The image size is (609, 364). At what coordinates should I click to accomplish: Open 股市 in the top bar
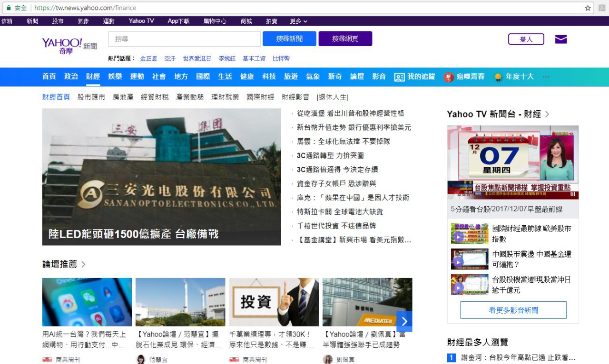[58, 21]
